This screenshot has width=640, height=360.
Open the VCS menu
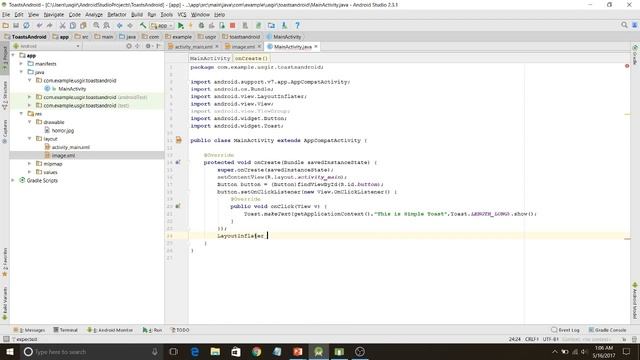pyautogui.click(x=182, y=15)
